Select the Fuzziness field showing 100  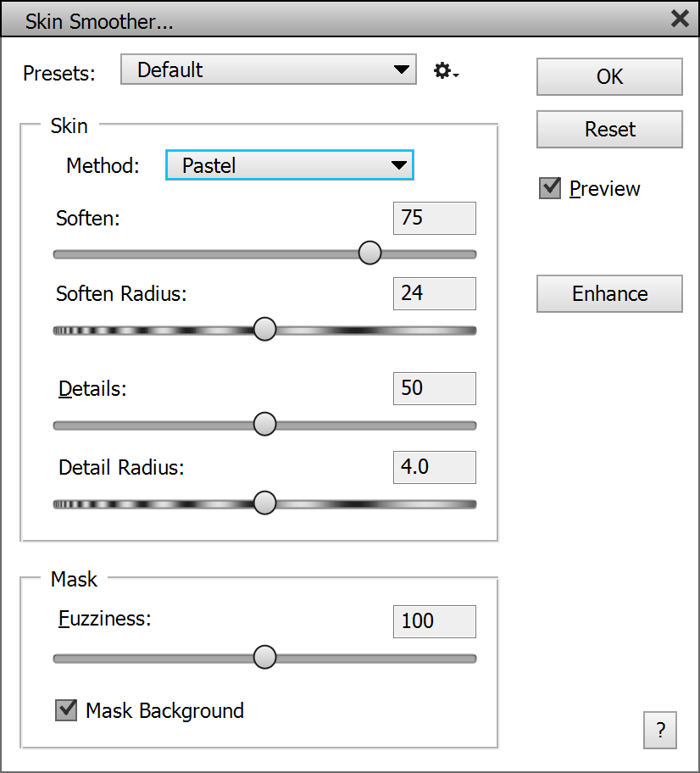434,621
